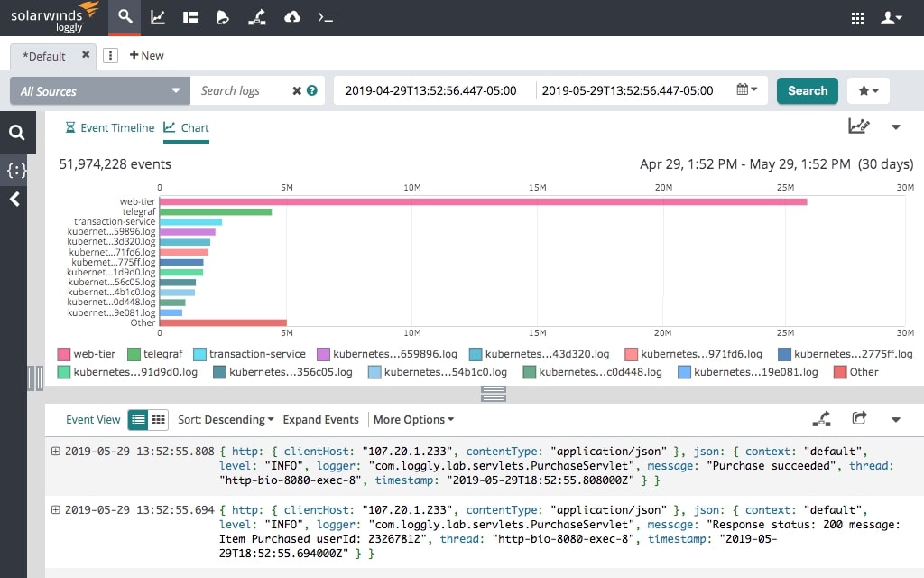
Task: Switch to the Event Timeline tab
Action: (109, 127)
